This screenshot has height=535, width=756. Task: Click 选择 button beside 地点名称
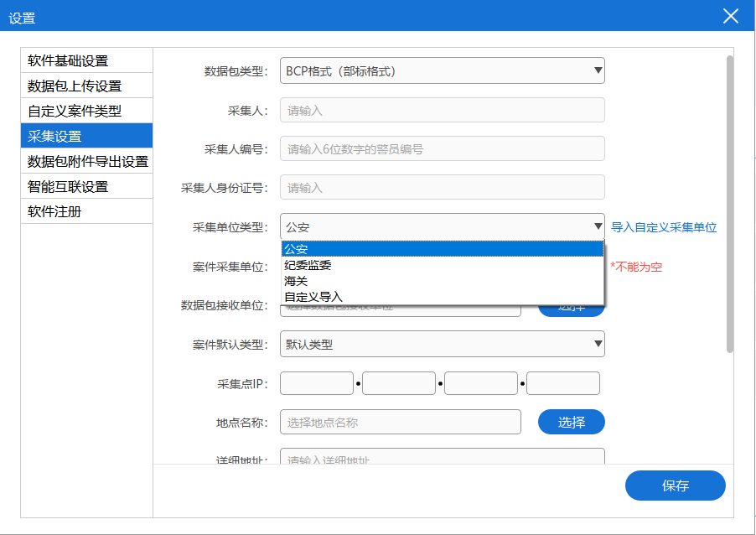pyautogui.click(x=571, y=423)
